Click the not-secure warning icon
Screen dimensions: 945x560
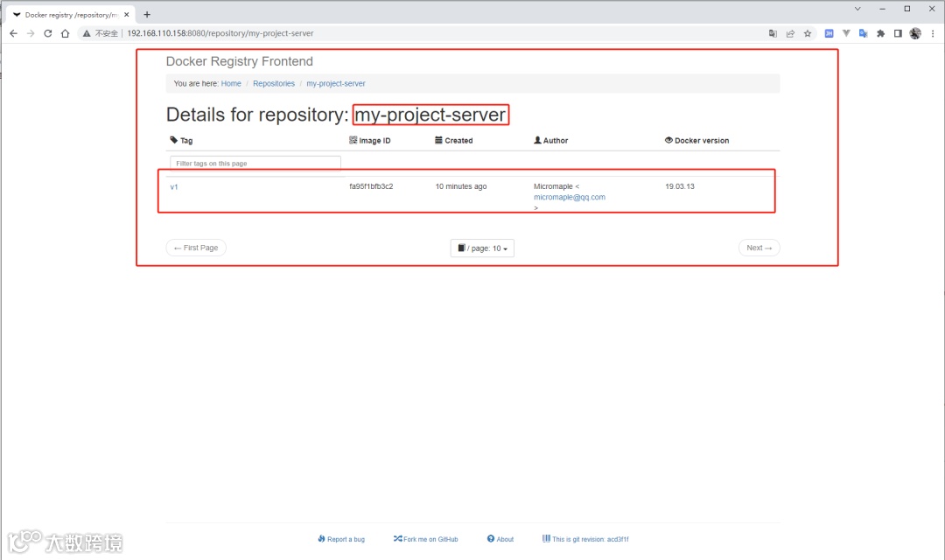coord(87,33)
